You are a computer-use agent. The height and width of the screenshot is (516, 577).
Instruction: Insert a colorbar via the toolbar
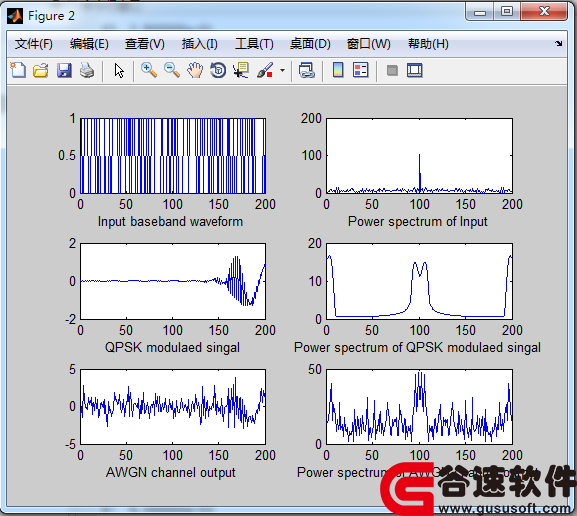pos(338,70)
